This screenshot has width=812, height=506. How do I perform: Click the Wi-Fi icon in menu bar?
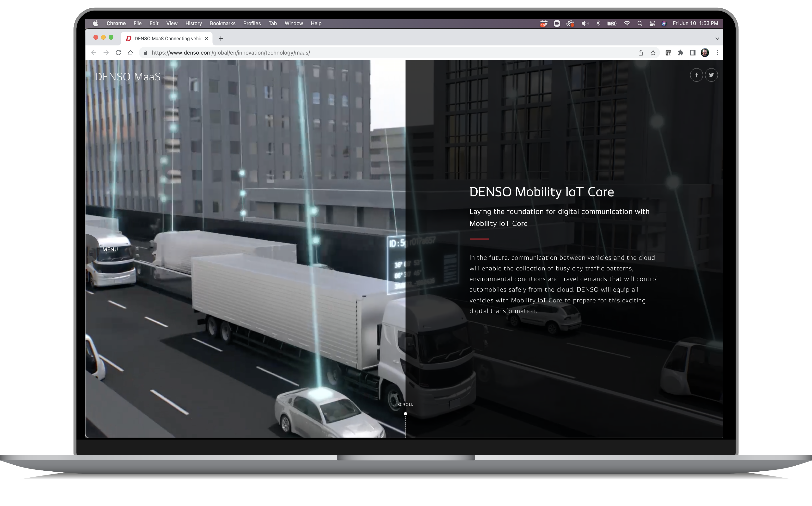point(627,23)
